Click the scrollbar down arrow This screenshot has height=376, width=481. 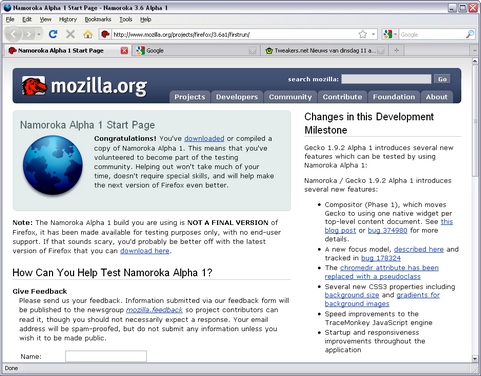[x=475, y=359]
